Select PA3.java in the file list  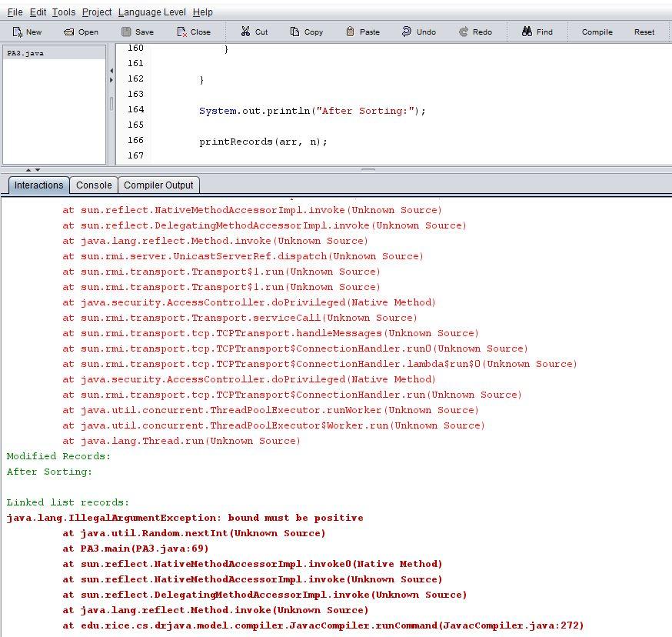[x=55, y=53]
